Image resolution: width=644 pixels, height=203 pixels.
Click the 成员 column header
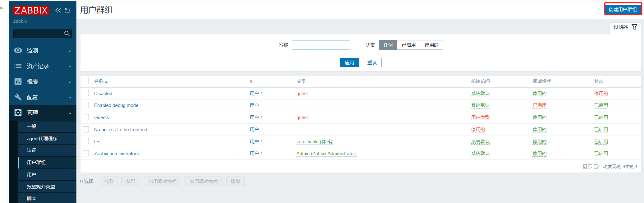(x=301, y=81)
